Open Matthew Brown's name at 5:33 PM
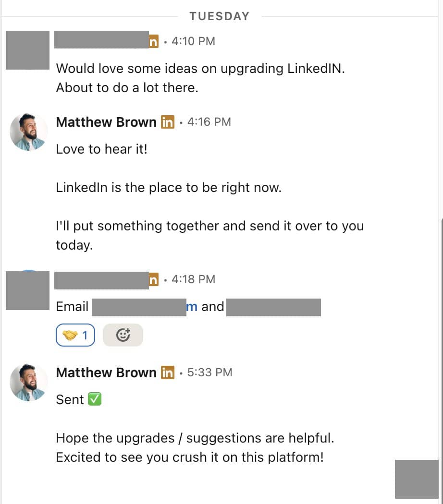 106,372
